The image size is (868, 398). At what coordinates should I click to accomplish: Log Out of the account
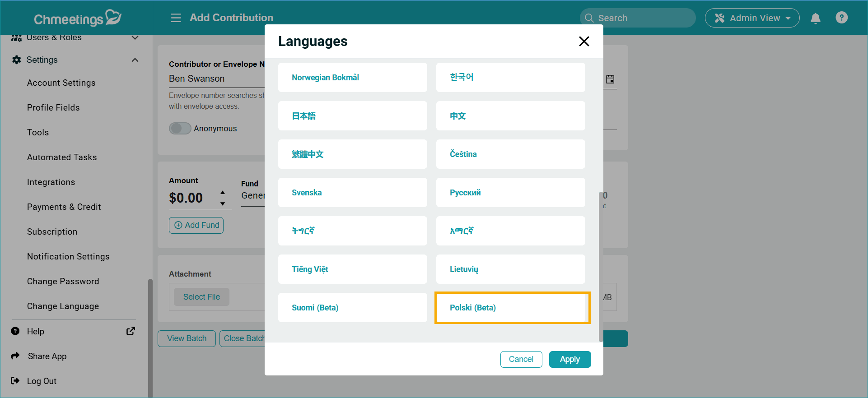click(x=42, y=381)
